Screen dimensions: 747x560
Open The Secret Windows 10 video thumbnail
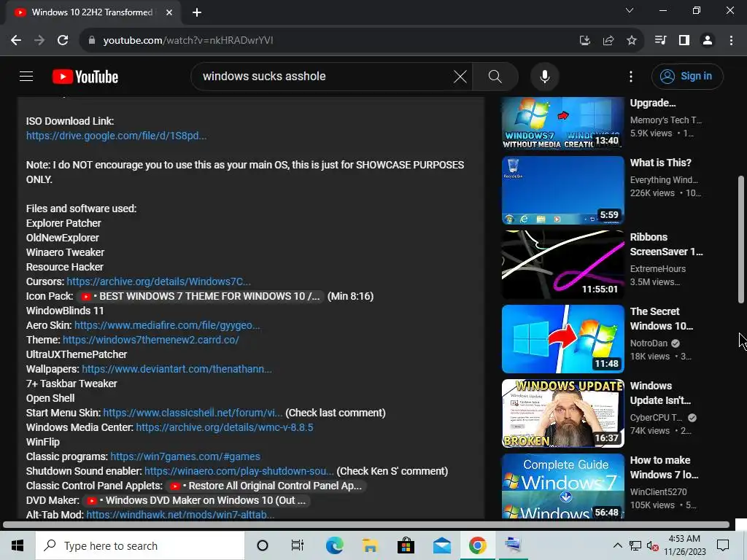(562, 339)
